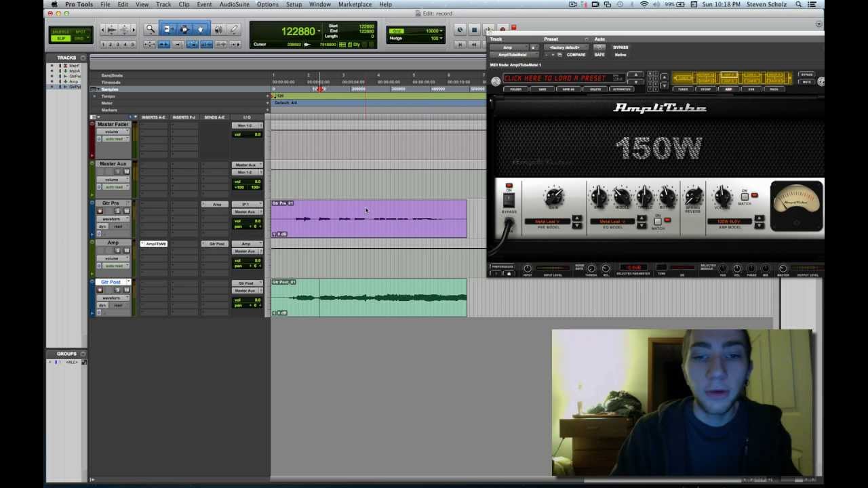868x488 pixels.
Task: Open the Track menu
Action: (163, 5)
